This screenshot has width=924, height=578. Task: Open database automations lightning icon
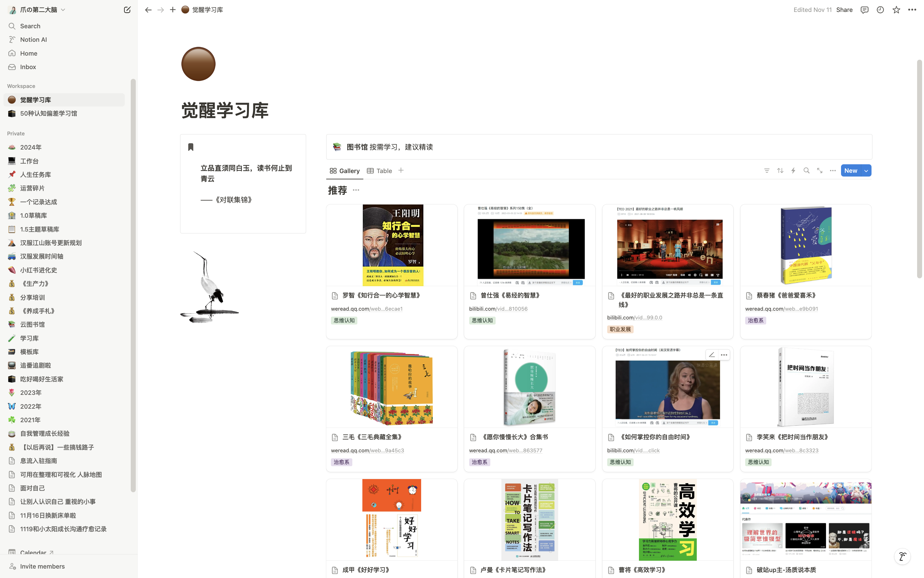[793, 171]
